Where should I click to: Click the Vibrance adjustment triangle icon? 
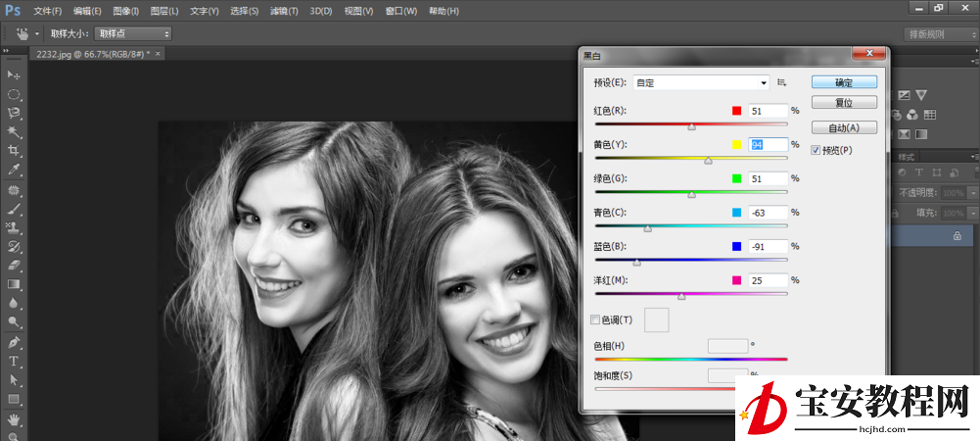click(x=921, y=95)
